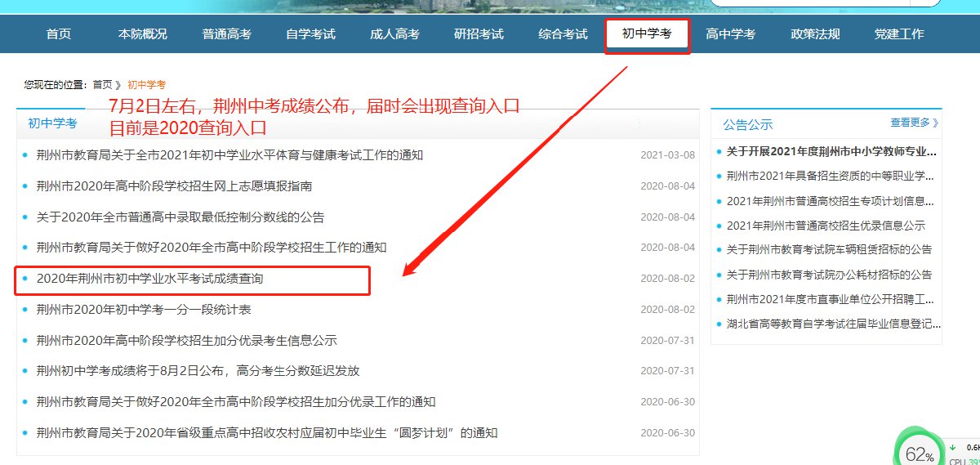The width and height of the screenshot is (980, 465).
Task: Open 2021年荆州市普通高校招生优录信息公示
Action: pyautogui.click(x=826, y=226)
